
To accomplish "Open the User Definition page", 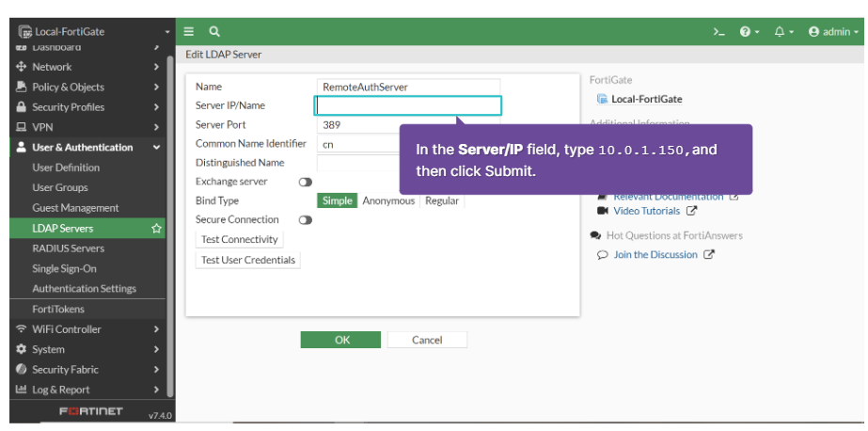I will click(66, 168).
